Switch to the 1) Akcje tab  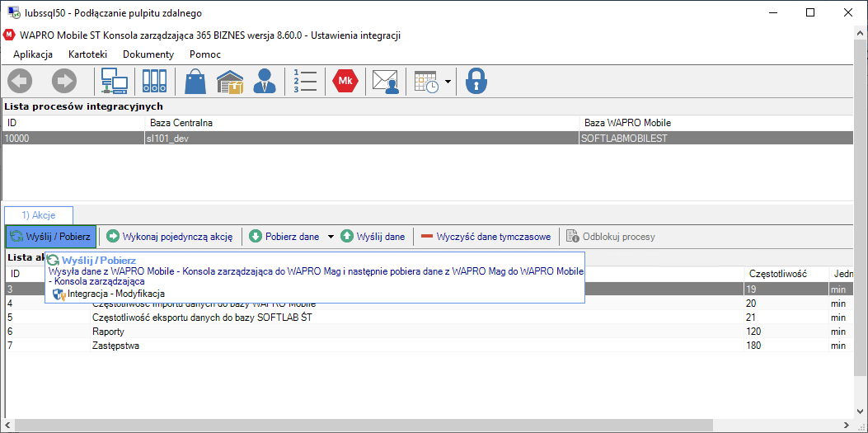point(39,215)
